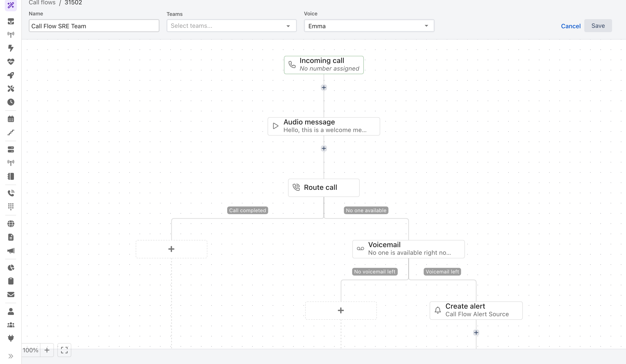Click the clock sidebar icon
The image size is (626, 364).
click(11, 102)
